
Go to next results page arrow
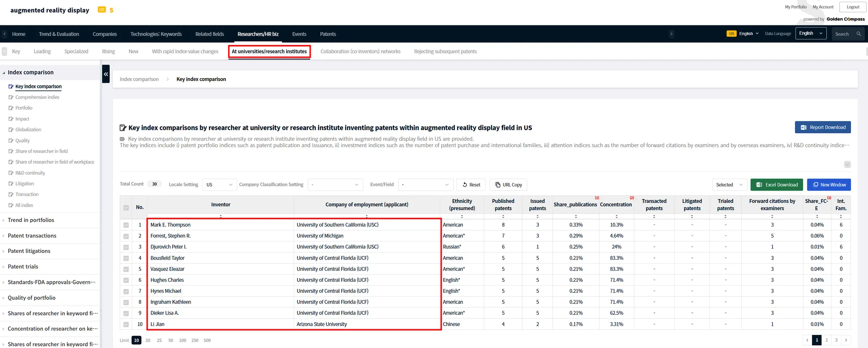pos(846,340)
